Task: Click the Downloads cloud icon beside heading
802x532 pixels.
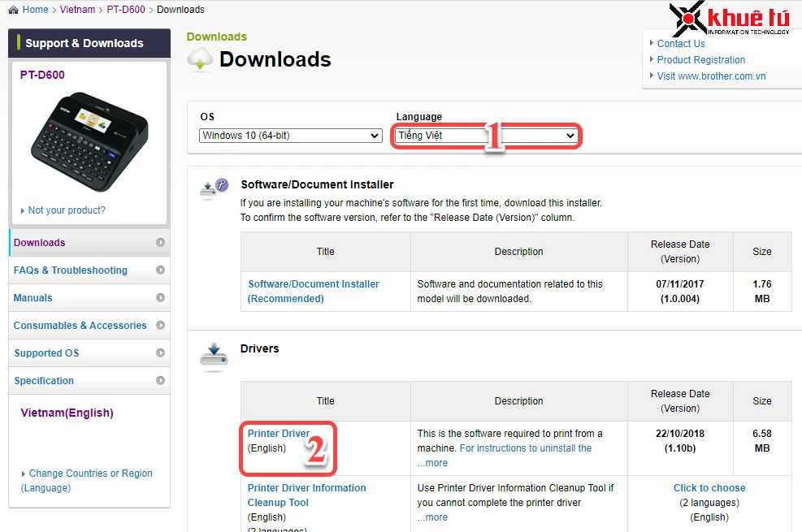Action: tap(199, 59)
